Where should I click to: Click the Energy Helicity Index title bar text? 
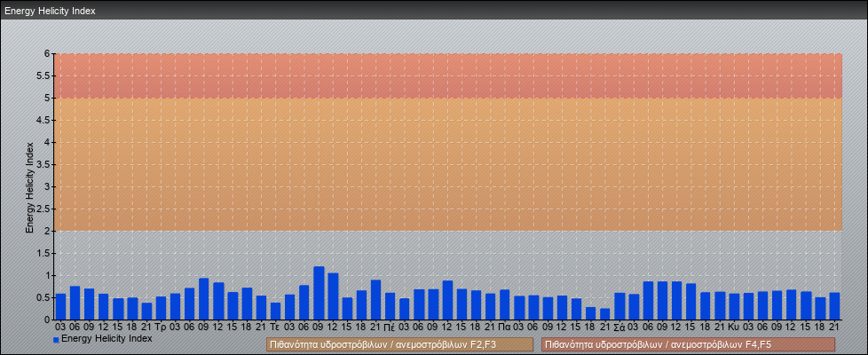click(x=50, y=11)
